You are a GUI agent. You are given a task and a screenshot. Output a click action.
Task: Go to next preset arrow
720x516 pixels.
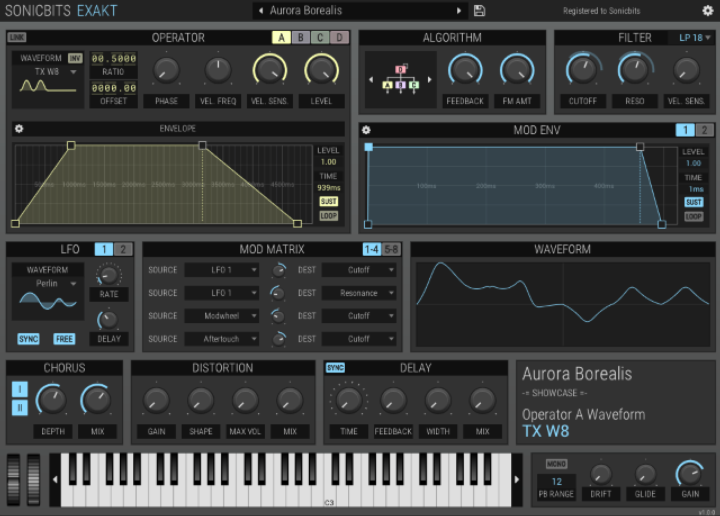pyautogui.click(x=458, y=11)
